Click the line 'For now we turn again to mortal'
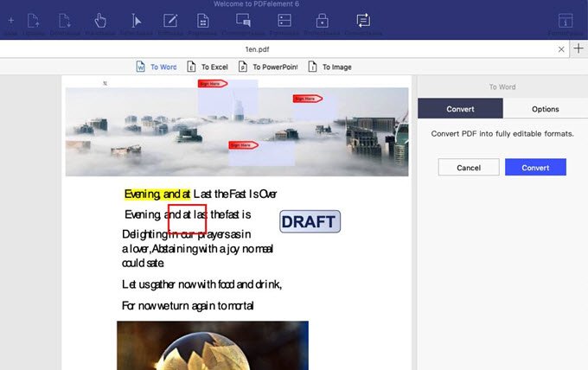588x370 pixels. (x=188, y=306)
